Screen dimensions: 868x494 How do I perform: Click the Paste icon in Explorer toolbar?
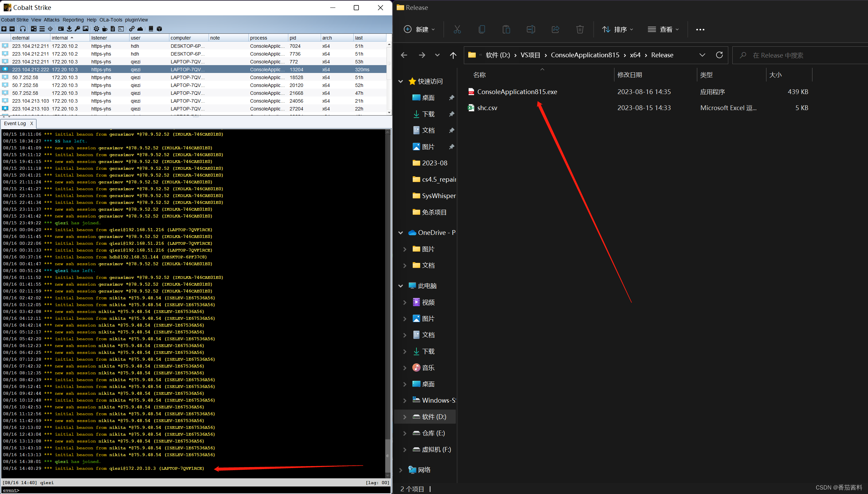click(506, 30)
